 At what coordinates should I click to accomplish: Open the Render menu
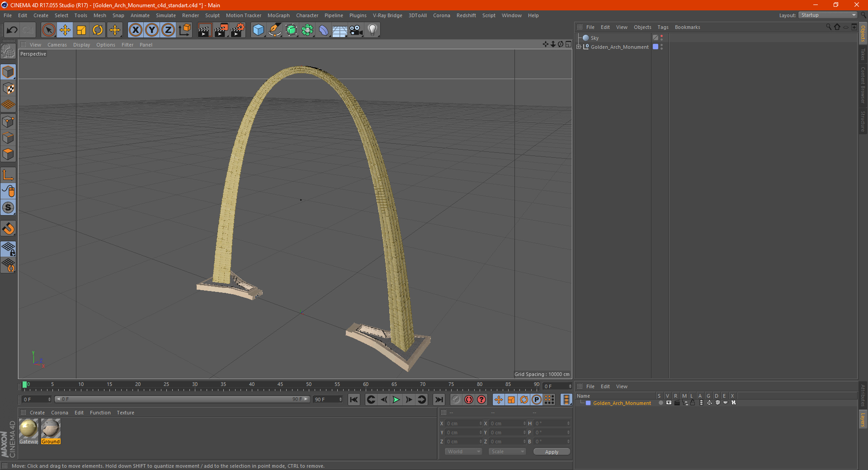click(190, 15)
